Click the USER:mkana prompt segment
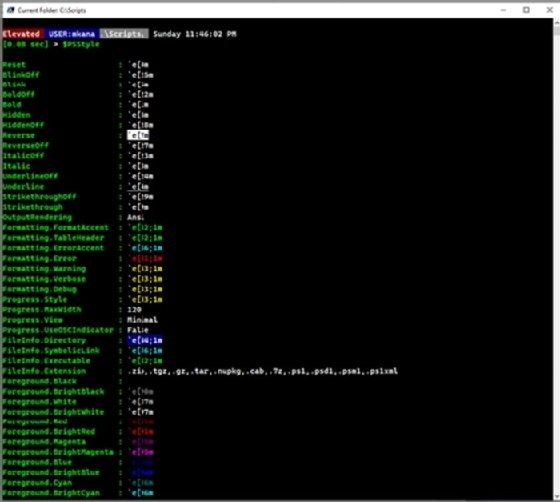This screenshot has width=560, height=502. click(72, 34)
